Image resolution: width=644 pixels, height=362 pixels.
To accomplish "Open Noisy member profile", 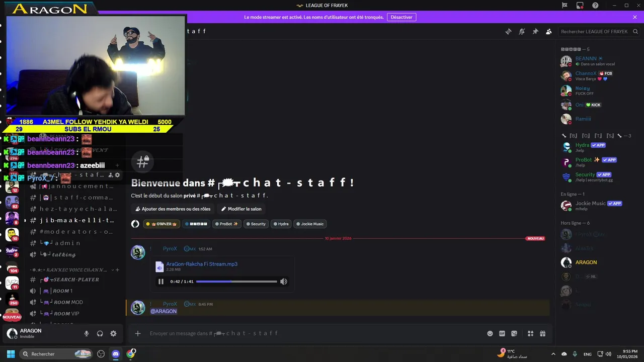I will 599,90.
